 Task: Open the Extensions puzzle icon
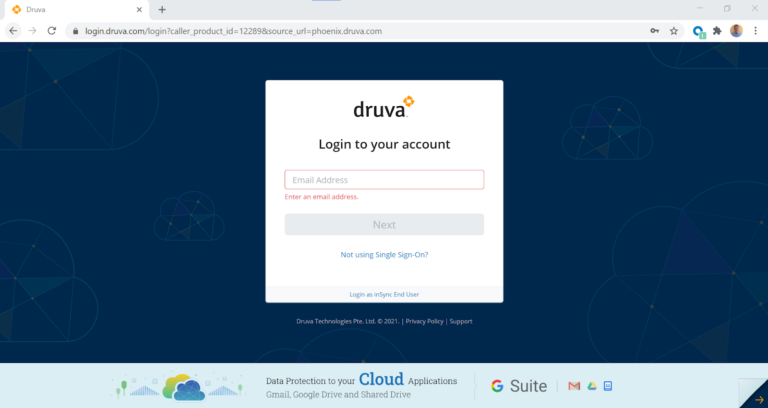tap(717, 31)
